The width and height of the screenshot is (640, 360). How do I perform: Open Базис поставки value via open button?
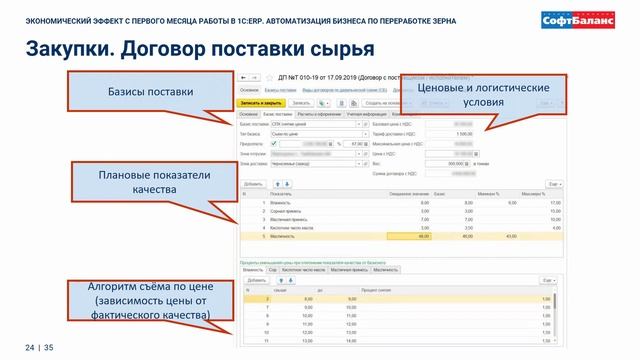[366, 124]
